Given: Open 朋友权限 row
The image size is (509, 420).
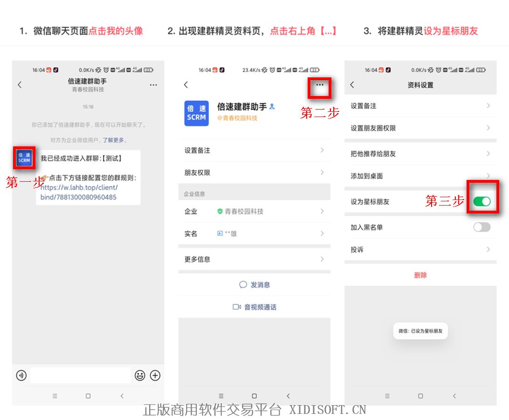Looking at the screenshot, I should (x=254, y=172).
